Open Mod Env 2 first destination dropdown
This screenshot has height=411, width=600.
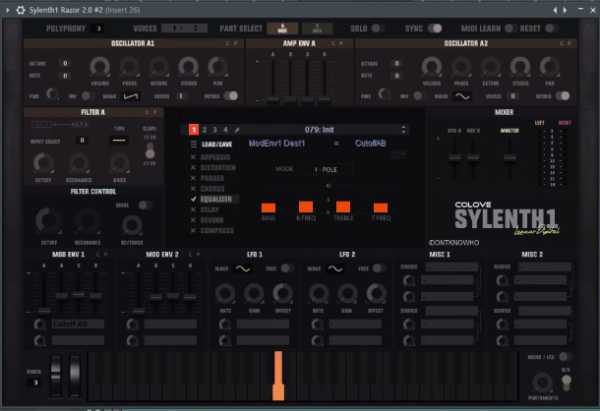(171, 325)
